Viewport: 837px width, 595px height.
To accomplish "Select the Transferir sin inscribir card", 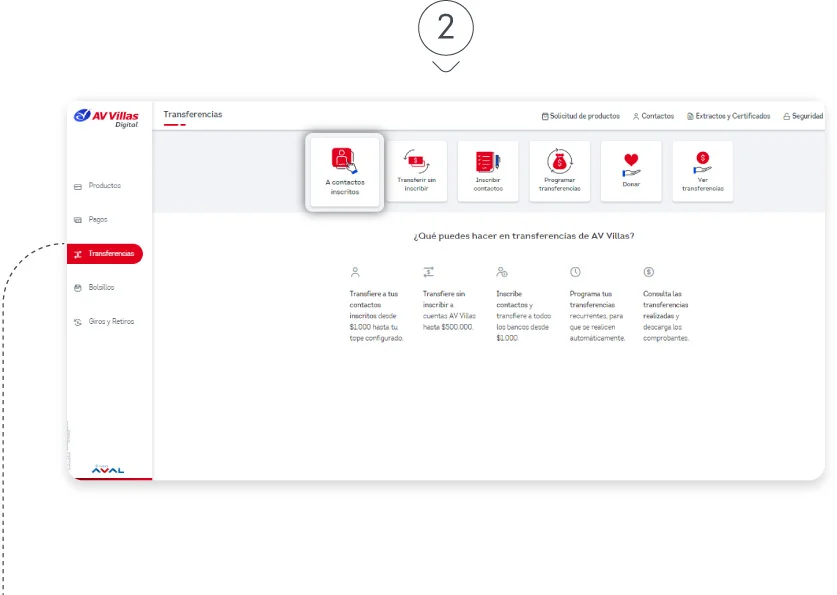I will (416, 171).
